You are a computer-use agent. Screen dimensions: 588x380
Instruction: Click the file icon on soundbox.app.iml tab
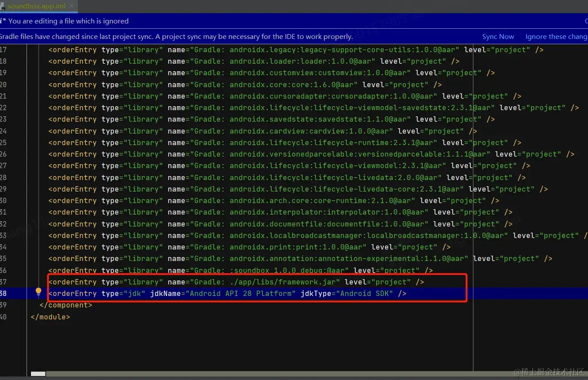coord(3,7)
